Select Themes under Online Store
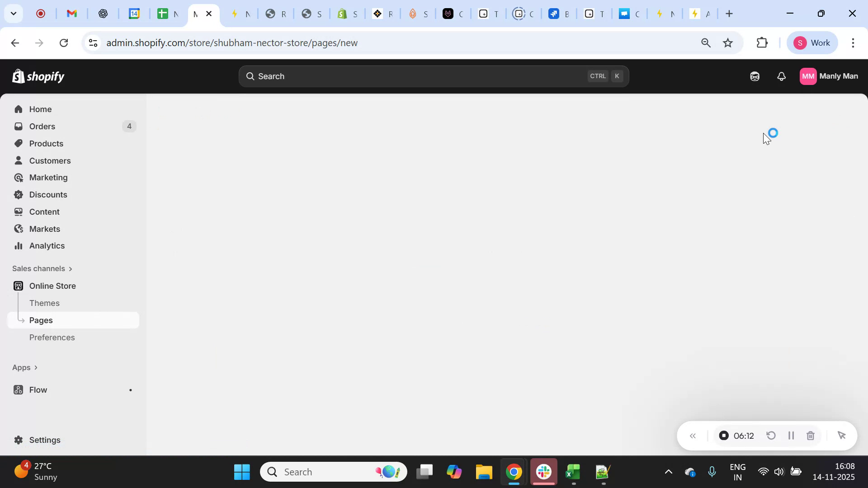The width and height of the screenshot is (868, 488). pyautogui.click(x=44, y=303)
